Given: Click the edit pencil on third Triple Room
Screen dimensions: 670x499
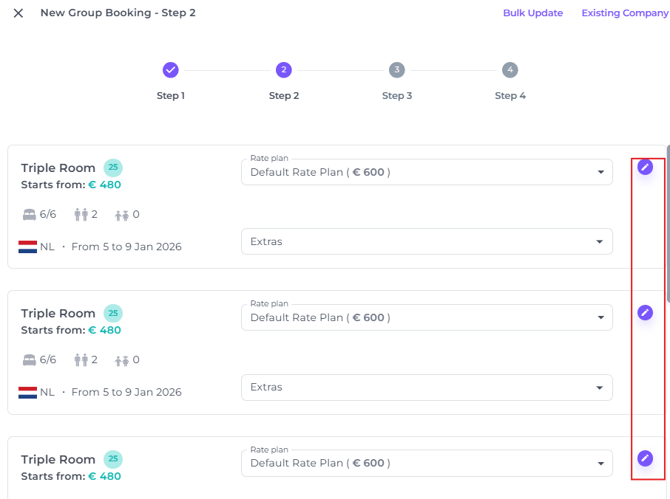Looking at the screenshot, I should point(645,458).
